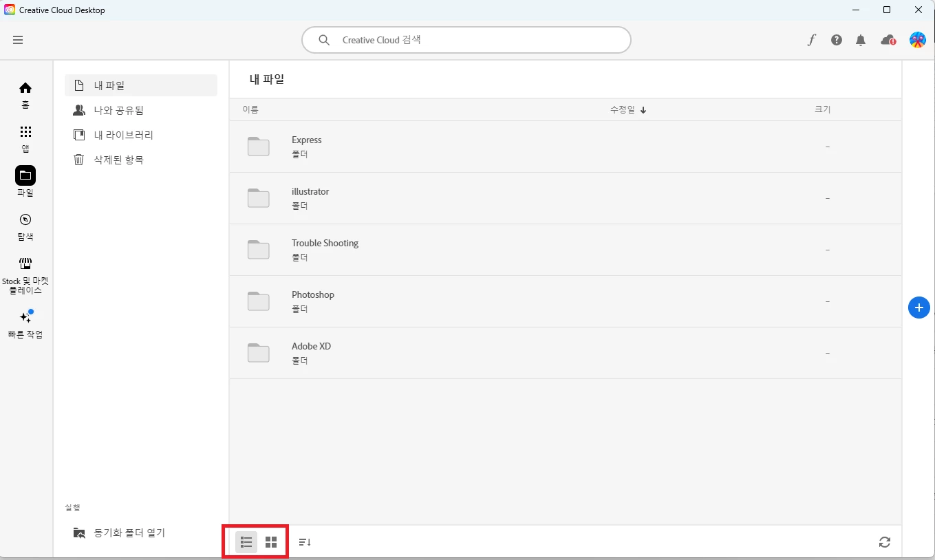Image resolution: width=935 pixels, height=560 pixels.
Task: Select the Files (파일) sidebar icon
Action: (x=25, y=175)
